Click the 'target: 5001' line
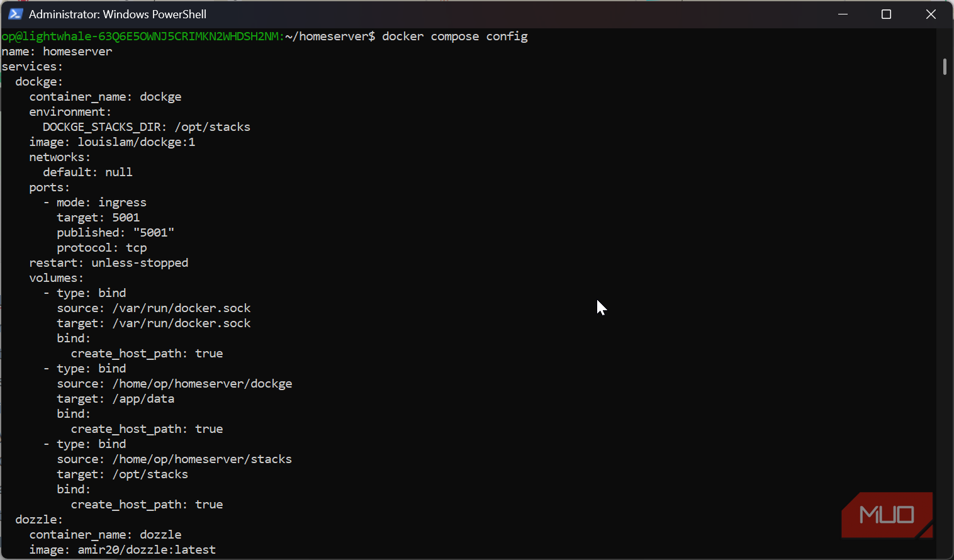Viewport: 954px width, 560px height. 98,218
